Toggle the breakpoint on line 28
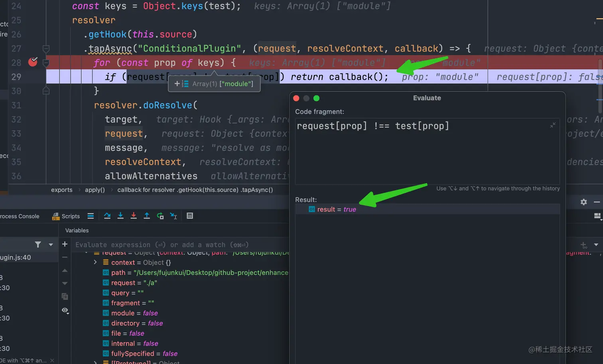This screenshot has width=603, height=364. [x=33, y=62]
